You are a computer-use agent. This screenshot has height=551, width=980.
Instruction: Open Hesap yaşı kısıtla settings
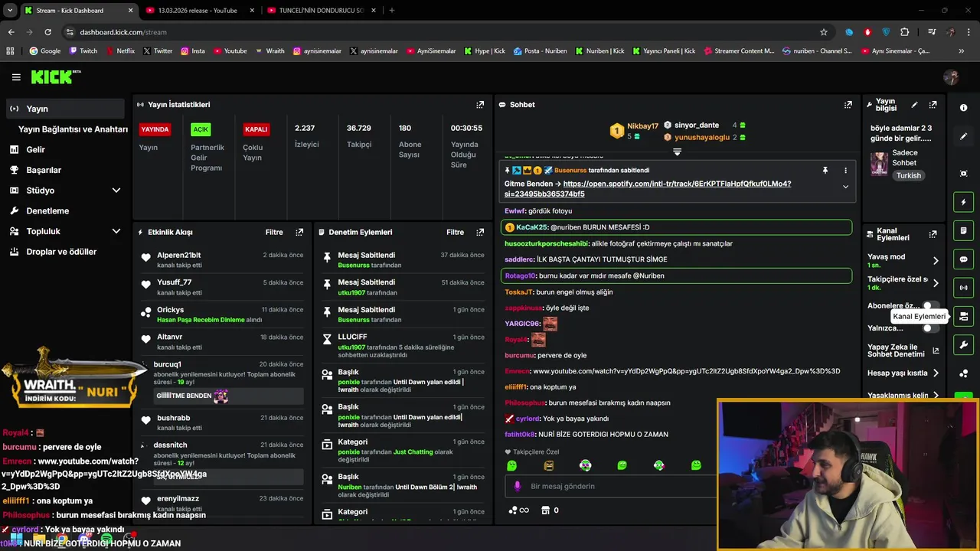click(903, 373)
